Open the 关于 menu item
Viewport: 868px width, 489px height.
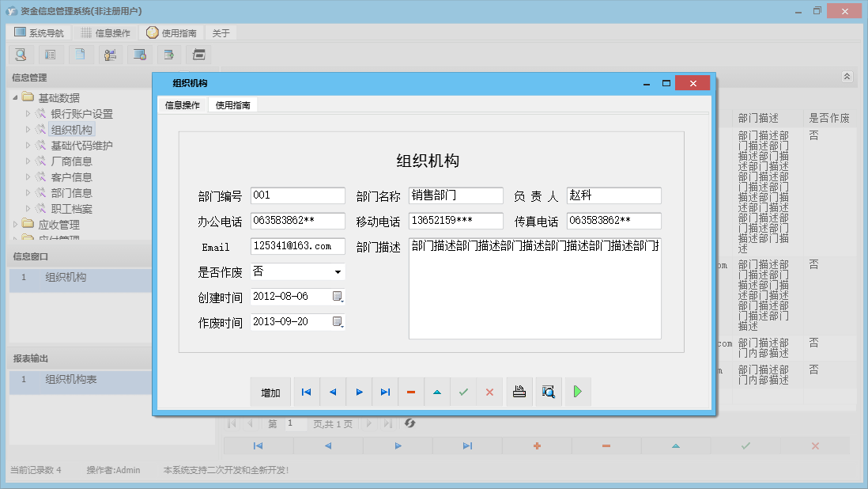[x=220, y=32]
